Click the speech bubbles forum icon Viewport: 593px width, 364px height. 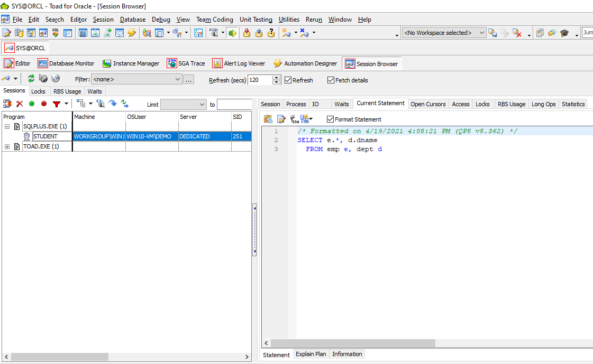(x=552, y=33)
